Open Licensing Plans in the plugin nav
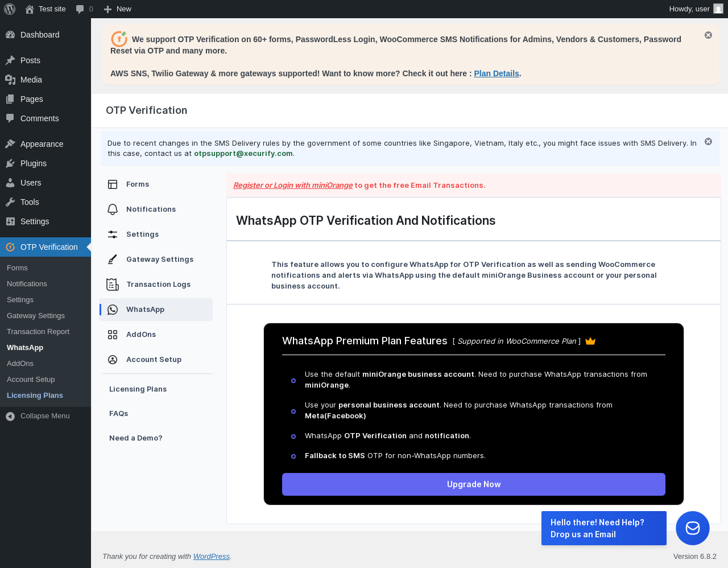 click(138, 389)
